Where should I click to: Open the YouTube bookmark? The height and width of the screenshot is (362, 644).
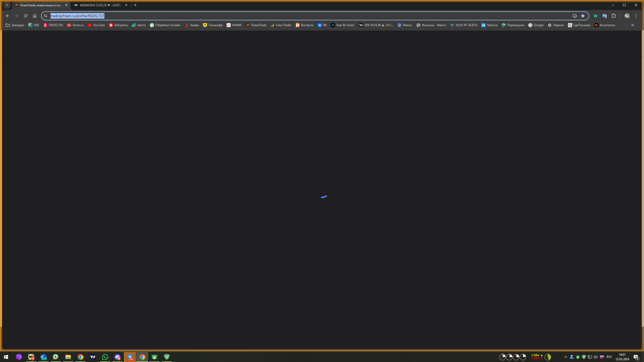click(x=96, y=25)
